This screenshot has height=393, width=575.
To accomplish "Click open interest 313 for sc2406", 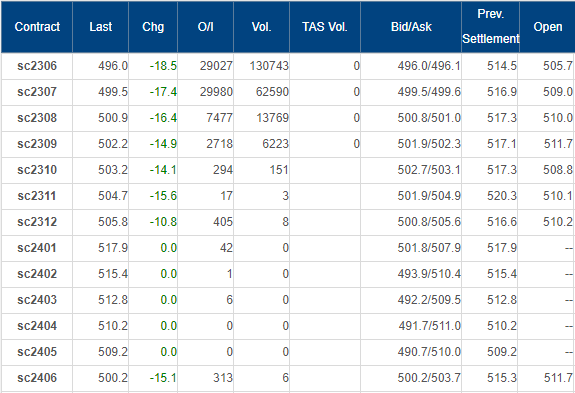I will point(223,378).
